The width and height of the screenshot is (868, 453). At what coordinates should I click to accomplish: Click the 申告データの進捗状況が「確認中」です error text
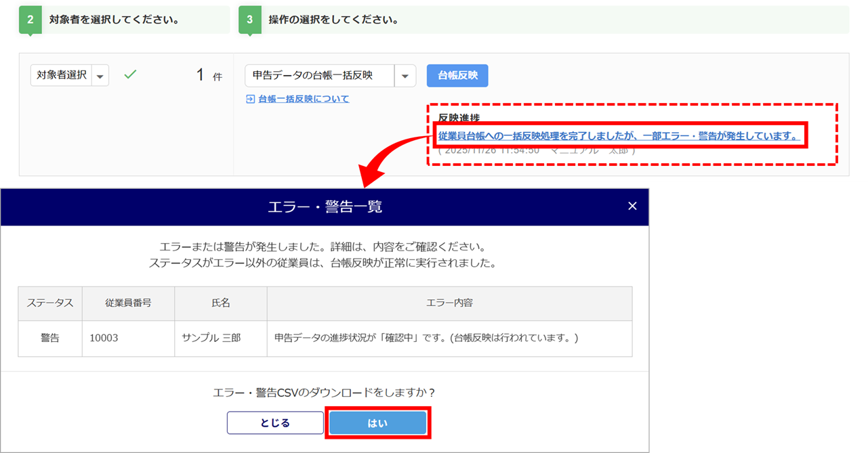click(x=427, y=337)
